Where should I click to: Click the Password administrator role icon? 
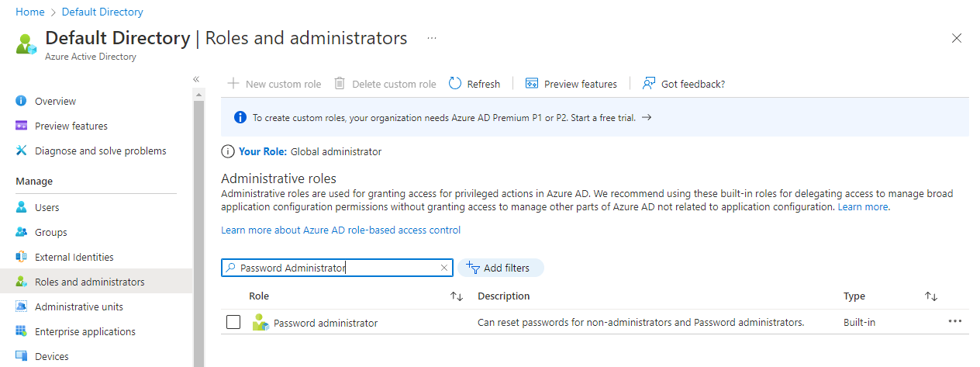261,323
